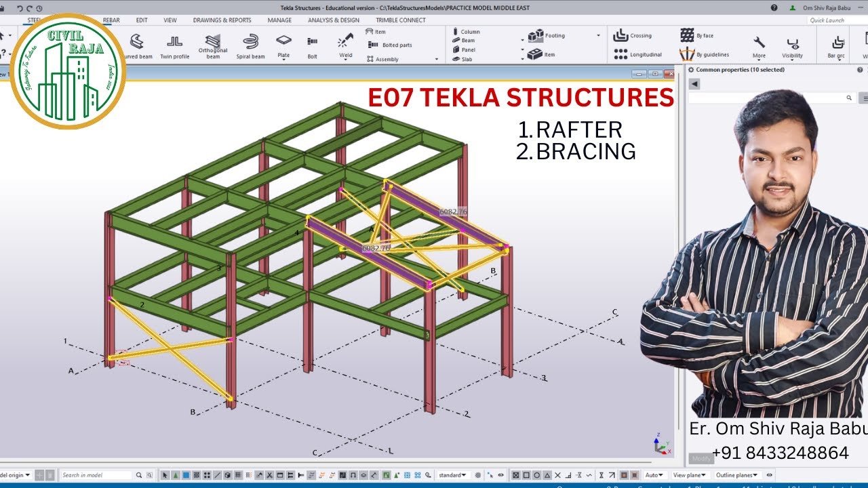Toggle the eye icon beside Outline planes
Image resolution: width=868 pixels, height=488 pixels.
pos(769,475)
